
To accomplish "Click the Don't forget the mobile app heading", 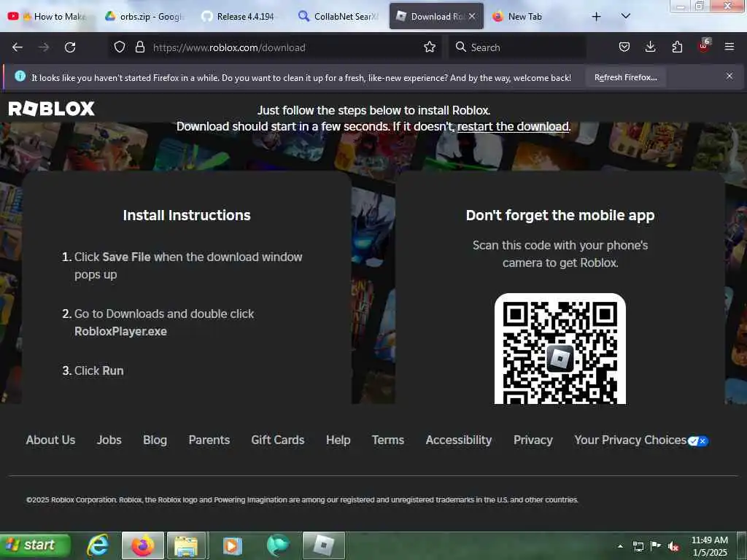I will pos(560,215).
